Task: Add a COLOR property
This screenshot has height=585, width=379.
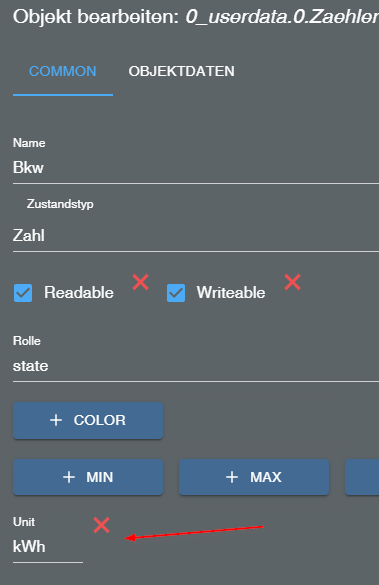Action: (88, 420)
